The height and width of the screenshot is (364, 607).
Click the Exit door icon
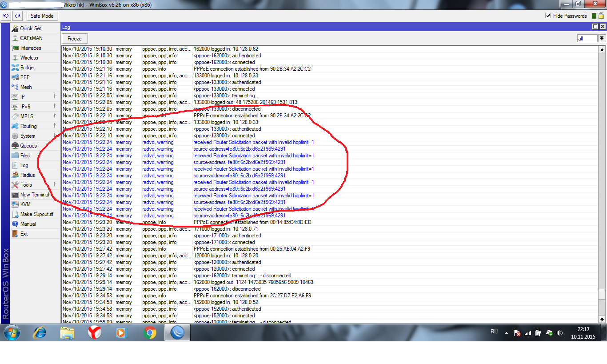(15, 234)
